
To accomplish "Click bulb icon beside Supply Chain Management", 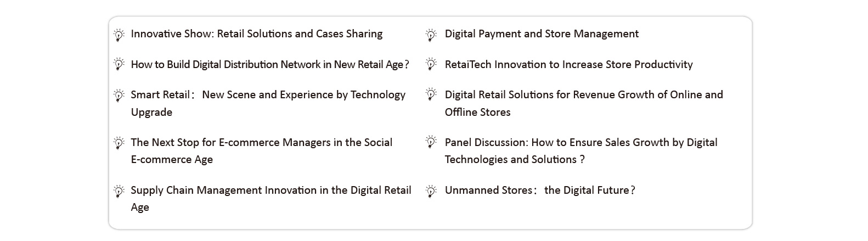I will click(119, 191).
